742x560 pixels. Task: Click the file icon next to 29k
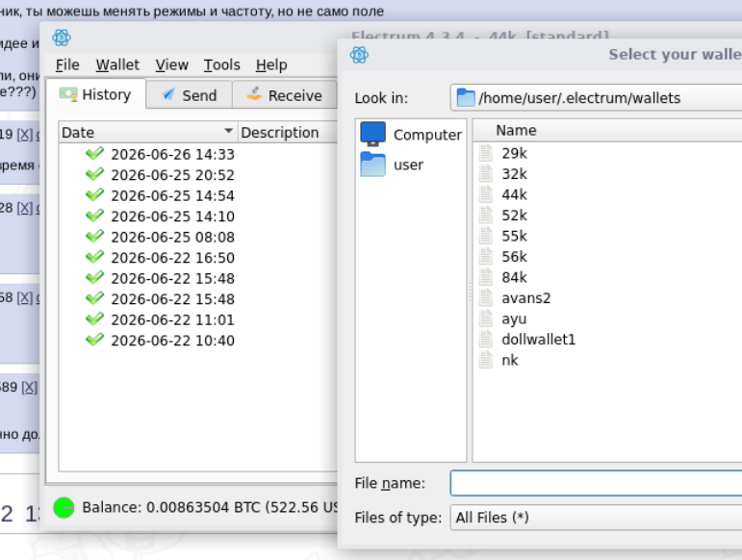(x=485, y=153)
